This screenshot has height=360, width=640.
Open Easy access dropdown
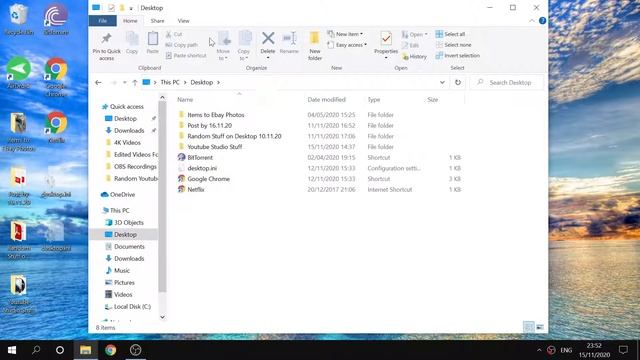pyautogui.click(x=347, y=45)
